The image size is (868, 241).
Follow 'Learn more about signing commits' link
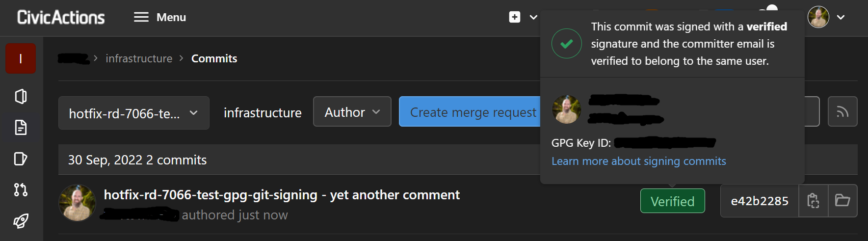coord(638,161)
